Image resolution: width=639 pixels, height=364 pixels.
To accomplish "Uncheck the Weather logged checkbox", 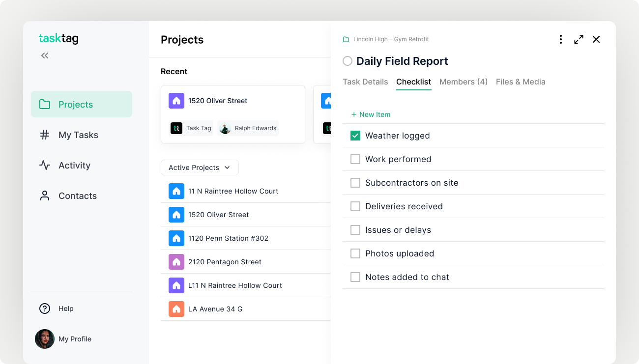I will click(x=355, y=136).
